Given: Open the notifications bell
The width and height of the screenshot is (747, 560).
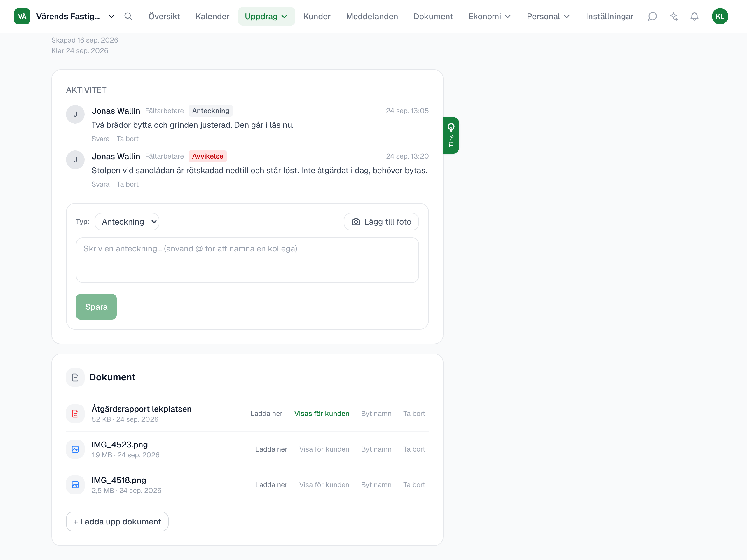Looking at the screenshot, I should point(694,16).
